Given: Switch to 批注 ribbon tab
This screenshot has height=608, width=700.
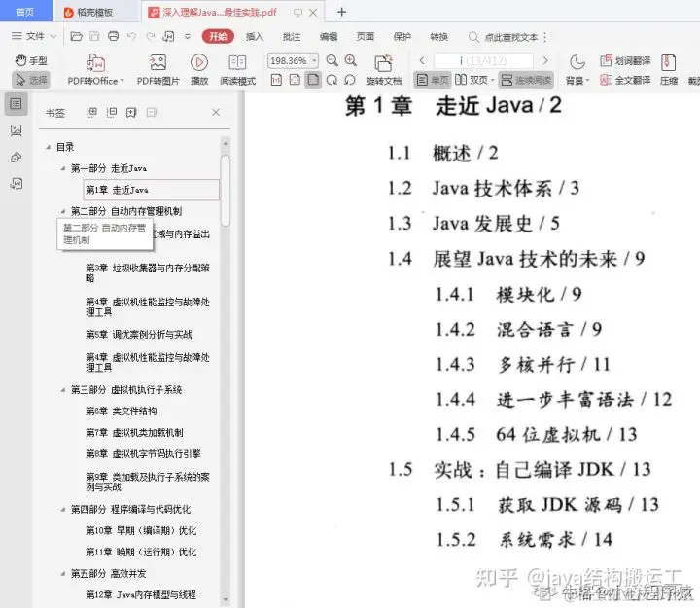Looking at the screenshot, I should click(292, 37).
